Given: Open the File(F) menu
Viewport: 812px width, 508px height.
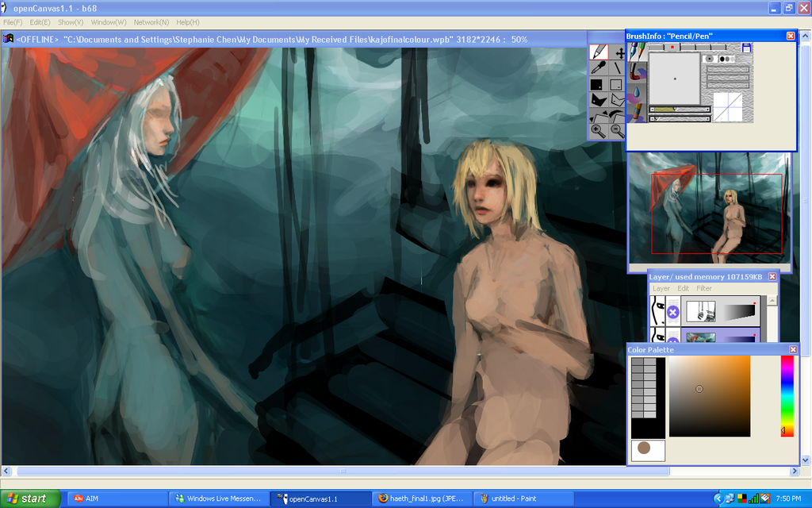Looking at the screenshot, I should [x=13, y=22].
